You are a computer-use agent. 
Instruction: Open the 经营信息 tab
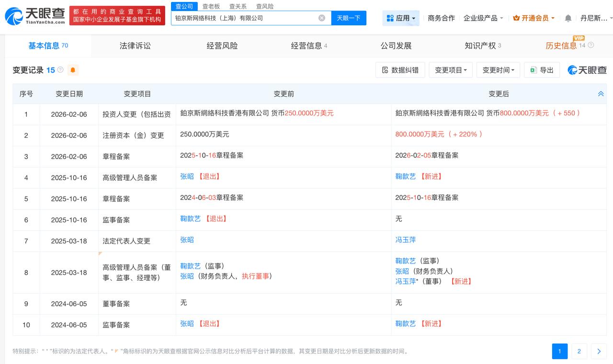click(x=309, y=46)
